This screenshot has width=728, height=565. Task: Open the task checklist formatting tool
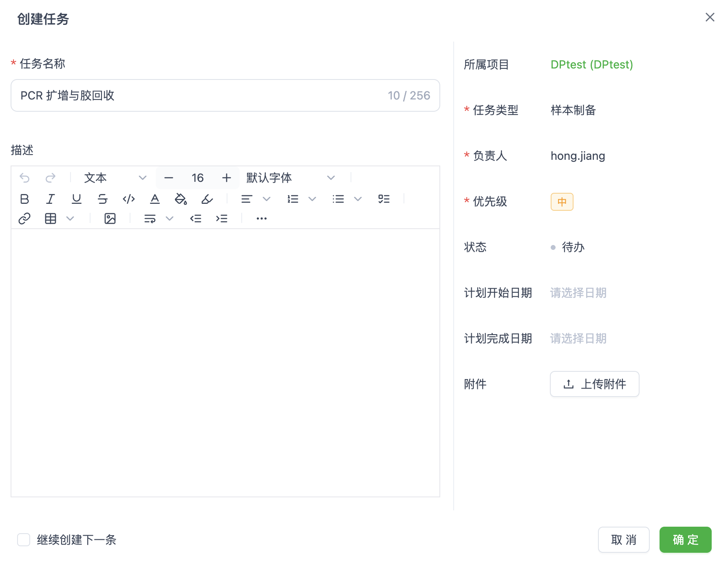click(384, 199)
